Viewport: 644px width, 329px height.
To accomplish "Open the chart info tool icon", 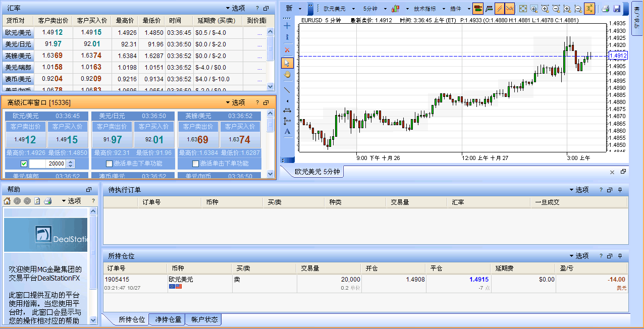I will [287, 37].
